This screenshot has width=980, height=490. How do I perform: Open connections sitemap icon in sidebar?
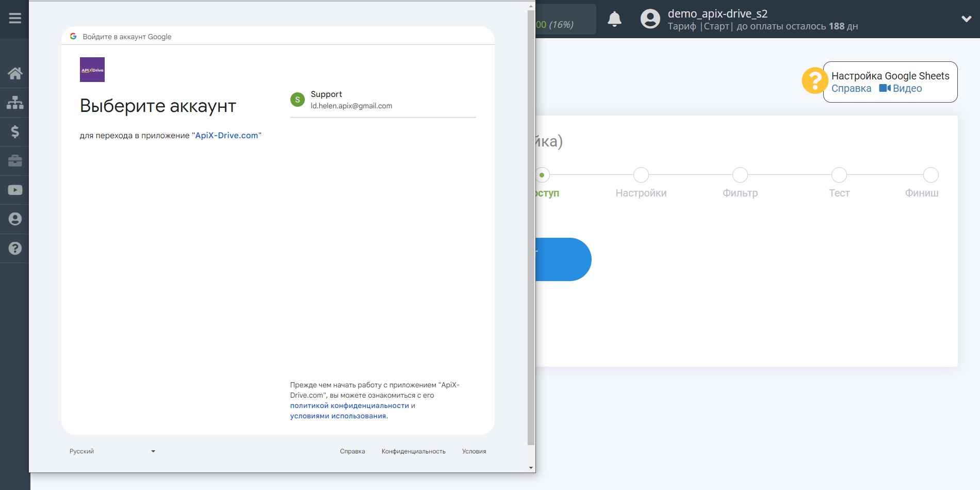tap(15, 103)
